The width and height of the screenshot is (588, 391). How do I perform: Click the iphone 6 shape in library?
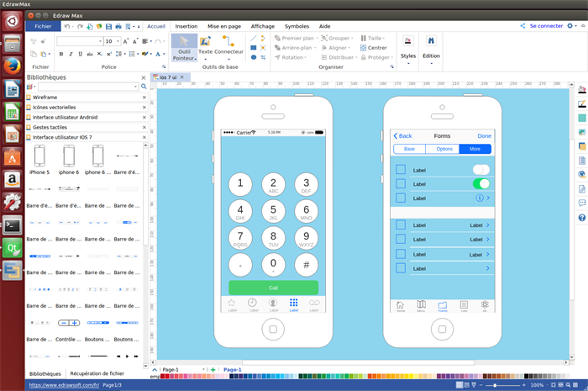point(69,156)
